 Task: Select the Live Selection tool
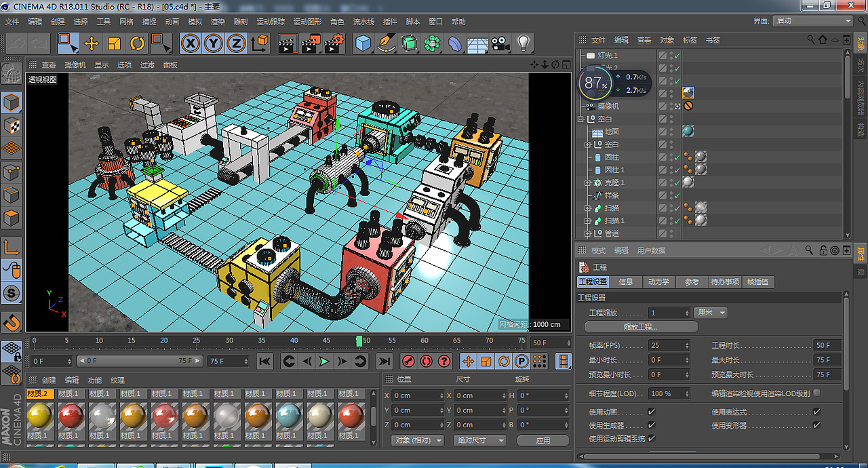[x=68, y=44]
